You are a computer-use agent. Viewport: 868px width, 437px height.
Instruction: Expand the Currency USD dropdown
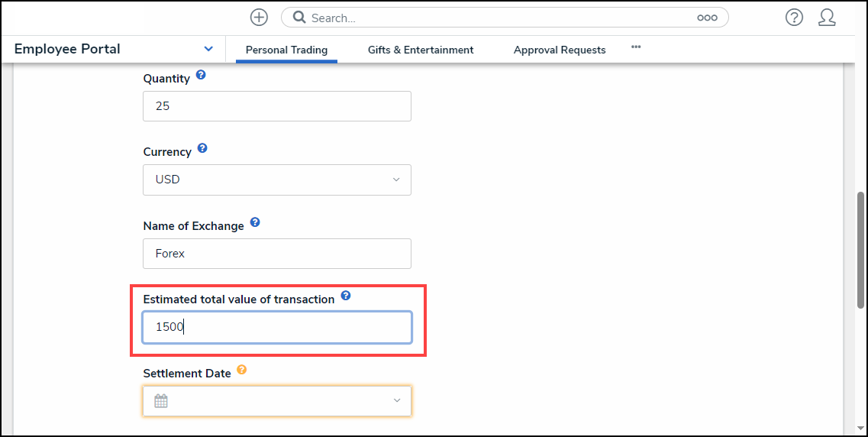396,180
